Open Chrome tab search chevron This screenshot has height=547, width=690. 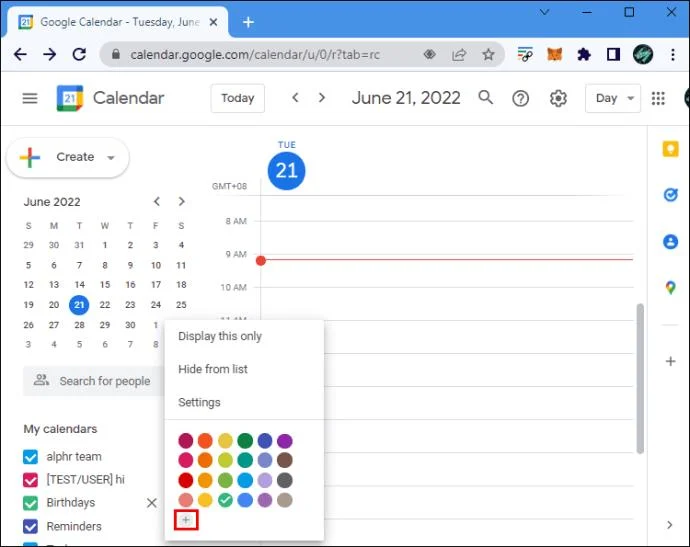click(544, 12)
